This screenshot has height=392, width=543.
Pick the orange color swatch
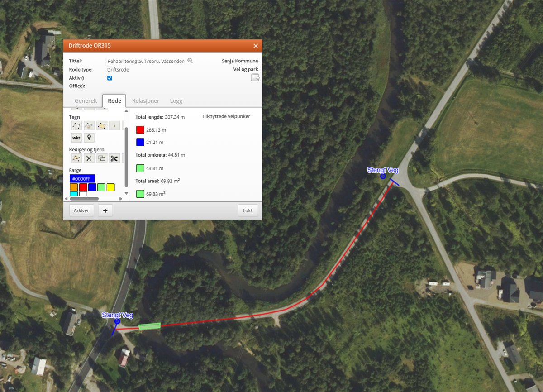(x=74, y=187)
